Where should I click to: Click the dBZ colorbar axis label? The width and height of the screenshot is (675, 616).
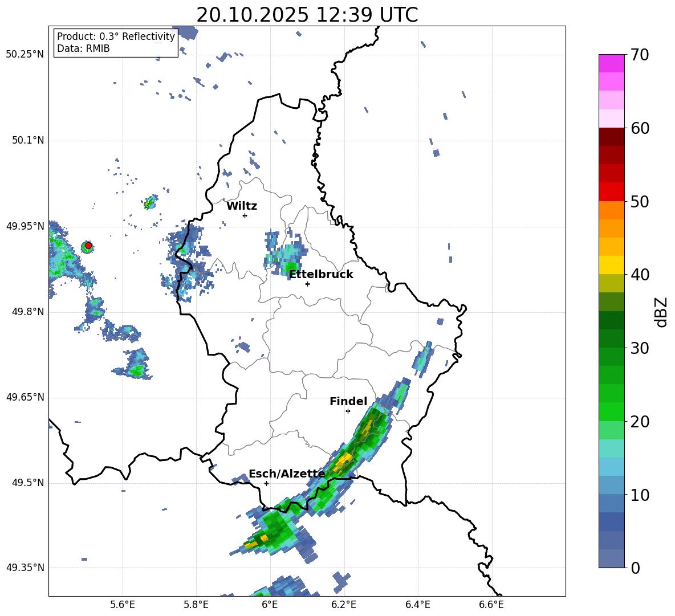tap(662, 312)
